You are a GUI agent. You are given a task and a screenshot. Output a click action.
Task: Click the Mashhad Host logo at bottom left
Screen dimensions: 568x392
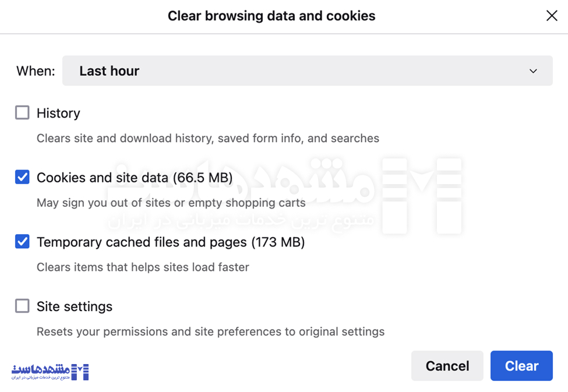(x=50, y=372)
